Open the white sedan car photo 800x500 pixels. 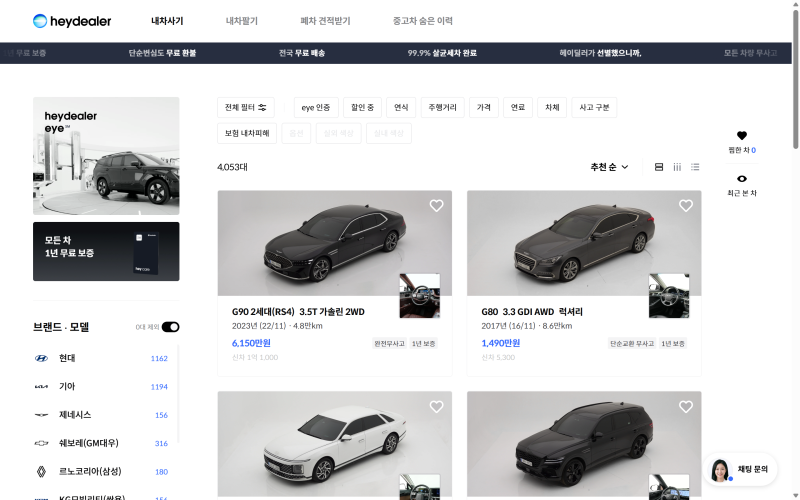[x=335, y=445]
